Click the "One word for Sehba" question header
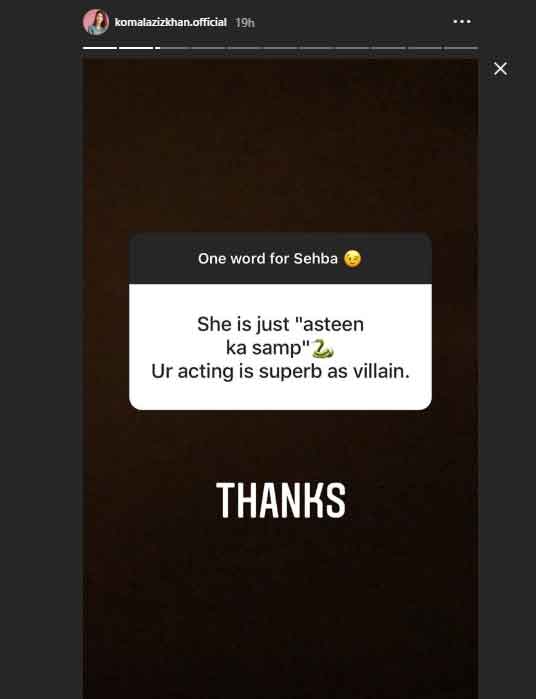 (x=280, y=259)
